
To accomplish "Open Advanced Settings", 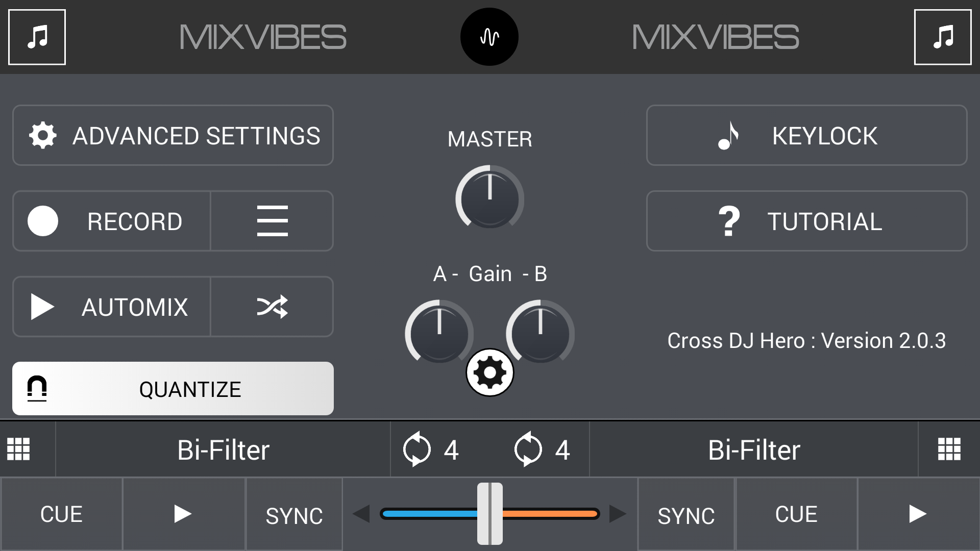I will 173,135.
